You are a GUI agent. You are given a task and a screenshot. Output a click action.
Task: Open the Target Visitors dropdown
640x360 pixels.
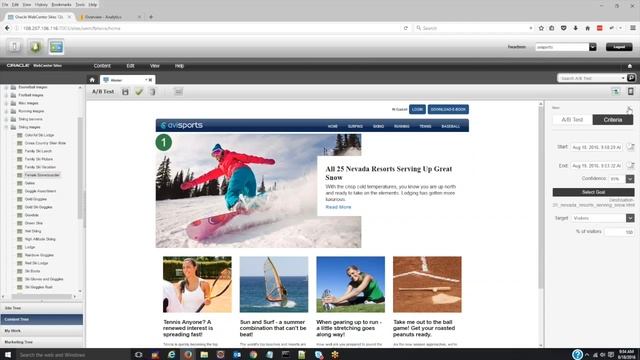click(630, 218)
